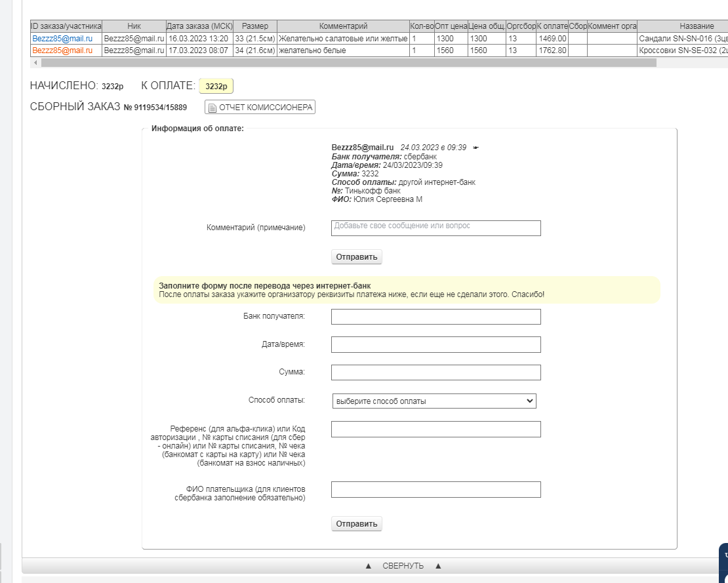
Task: Focus the Банк получателя input field
Action: point(436,317)
